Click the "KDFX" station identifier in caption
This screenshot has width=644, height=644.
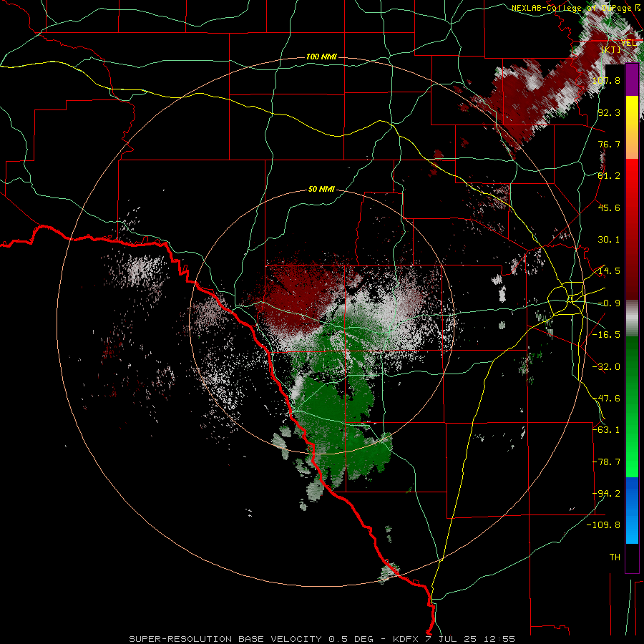click(x=407, y=639)
